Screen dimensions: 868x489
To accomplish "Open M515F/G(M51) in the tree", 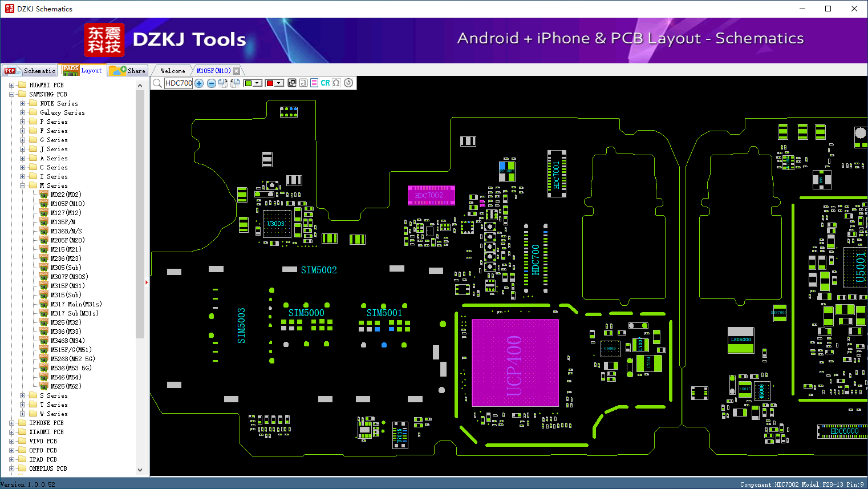I will pyautogui.click(x=71, y=350).
